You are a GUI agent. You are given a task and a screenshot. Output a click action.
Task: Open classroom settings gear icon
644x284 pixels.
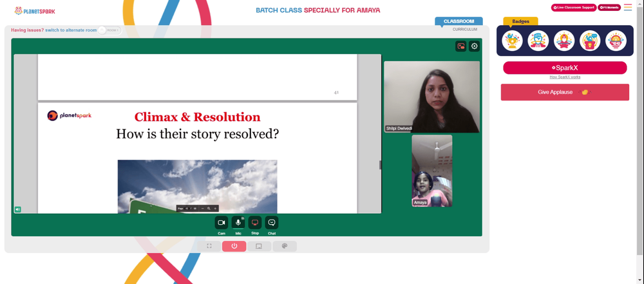point(475,46)
